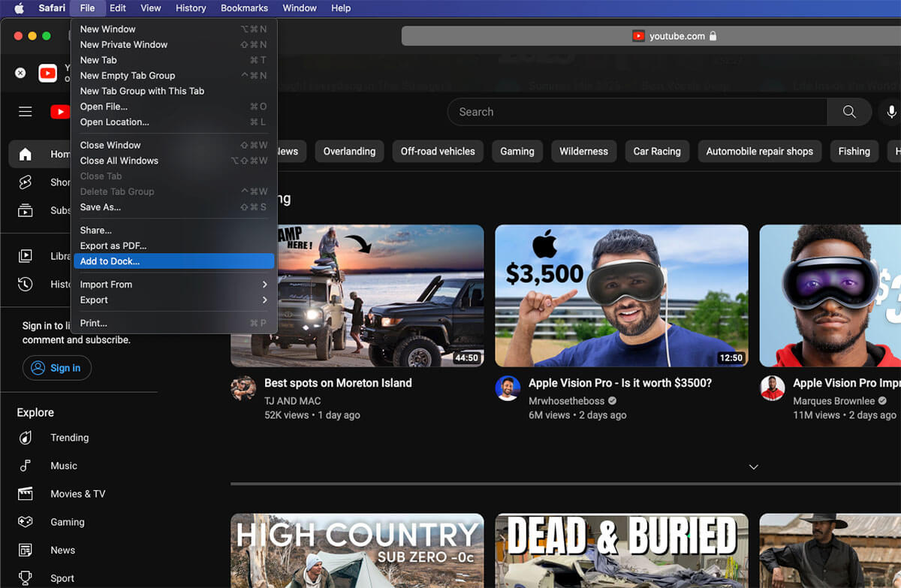Click the Sign in button
This screenshot has width=901, height=588.
[57, 367]
